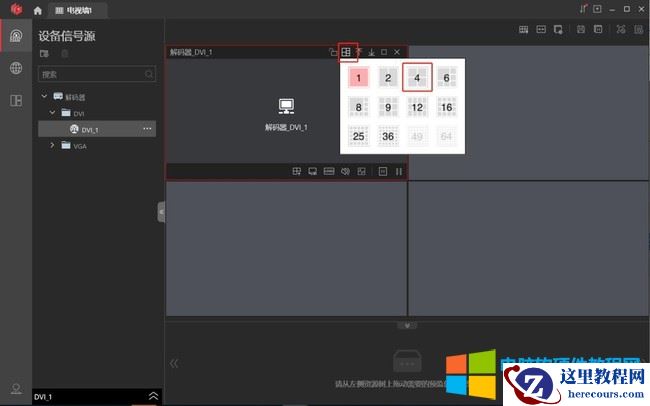Click the plus-box icon in title bar
650x406 pixels.
coord(597,9)
